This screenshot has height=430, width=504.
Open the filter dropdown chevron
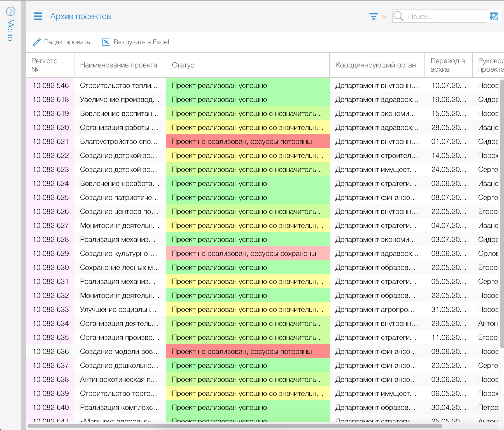385,17
